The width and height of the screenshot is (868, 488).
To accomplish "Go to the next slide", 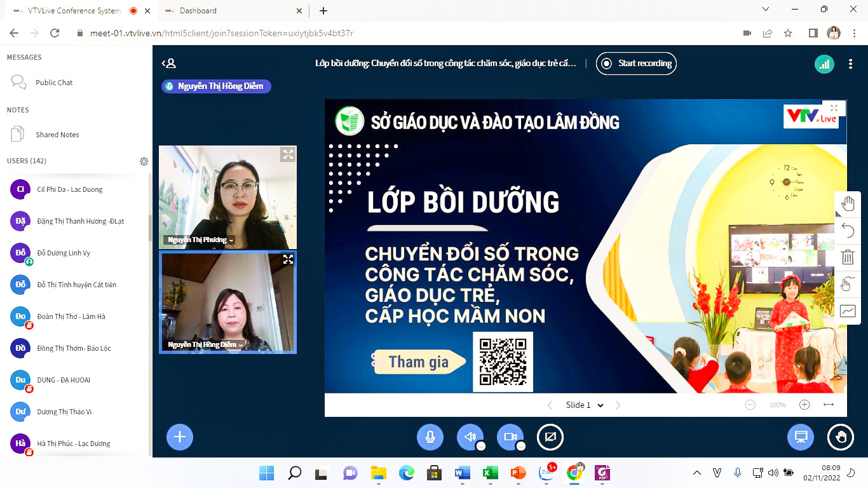I will click(617, 405).
